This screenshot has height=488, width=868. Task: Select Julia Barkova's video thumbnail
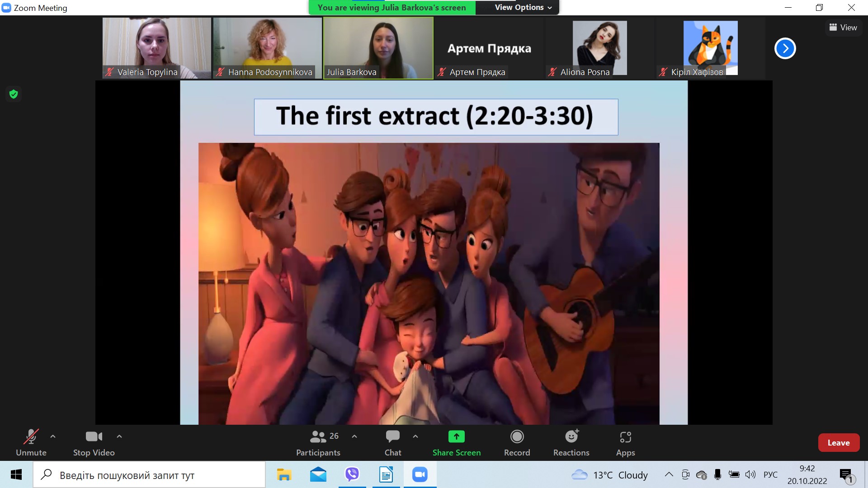click(378, 48)
